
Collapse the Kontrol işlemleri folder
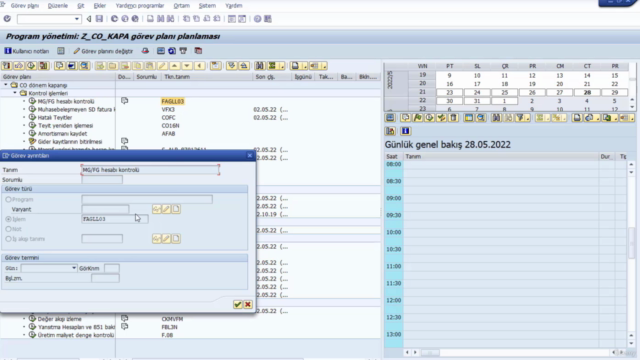point(15,93)
